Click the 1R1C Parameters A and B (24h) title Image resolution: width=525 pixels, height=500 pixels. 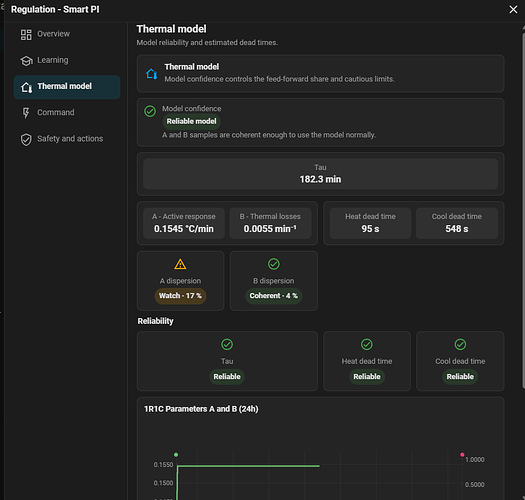201,409
